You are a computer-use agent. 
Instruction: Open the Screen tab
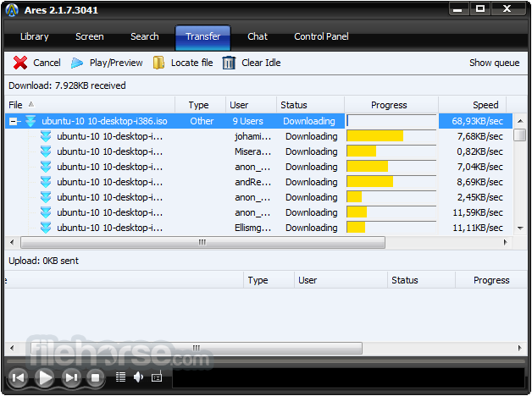coord(90,36)
